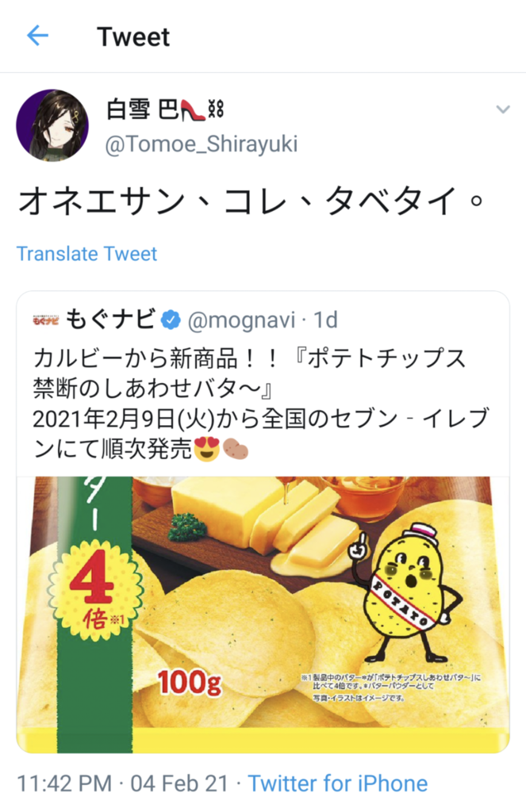Open the @Tomoe_Shirayuki handle
526x812 pixels.
tap(202, 144)
